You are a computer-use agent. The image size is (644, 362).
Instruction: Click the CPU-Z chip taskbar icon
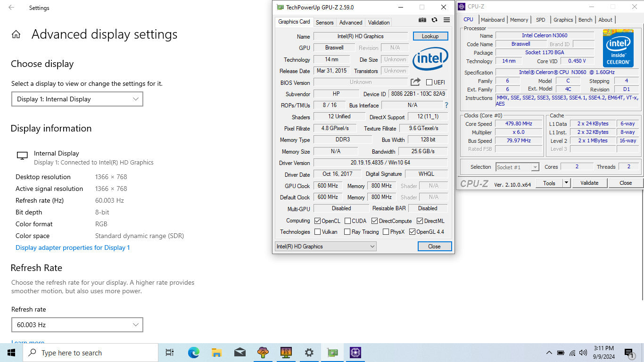(355, 353)
